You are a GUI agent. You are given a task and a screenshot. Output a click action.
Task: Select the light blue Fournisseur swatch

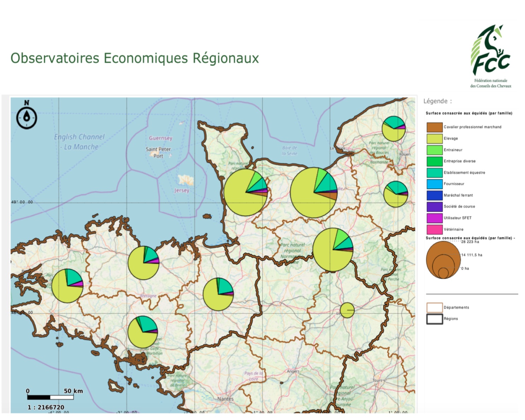[x=434, y=184]
